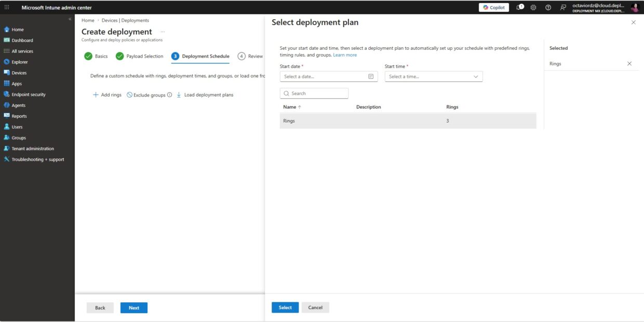Image resolution: width=644 pixels, height=322 pixels.
Task: Click the Endpoint security shield icon
Action: pyautogui.click(x=7, y=95)
